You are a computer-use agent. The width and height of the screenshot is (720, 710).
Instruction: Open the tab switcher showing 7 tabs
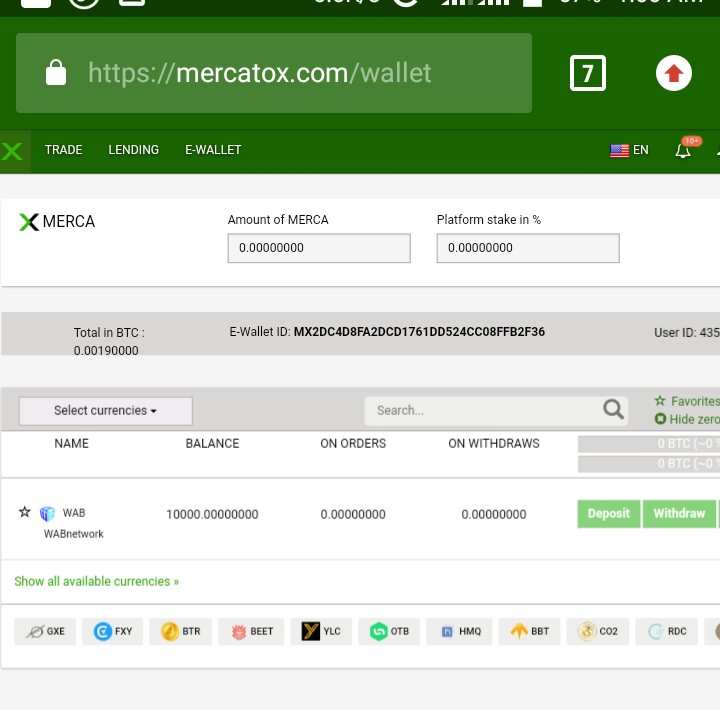pyautogui.click(x=588, y=73)
